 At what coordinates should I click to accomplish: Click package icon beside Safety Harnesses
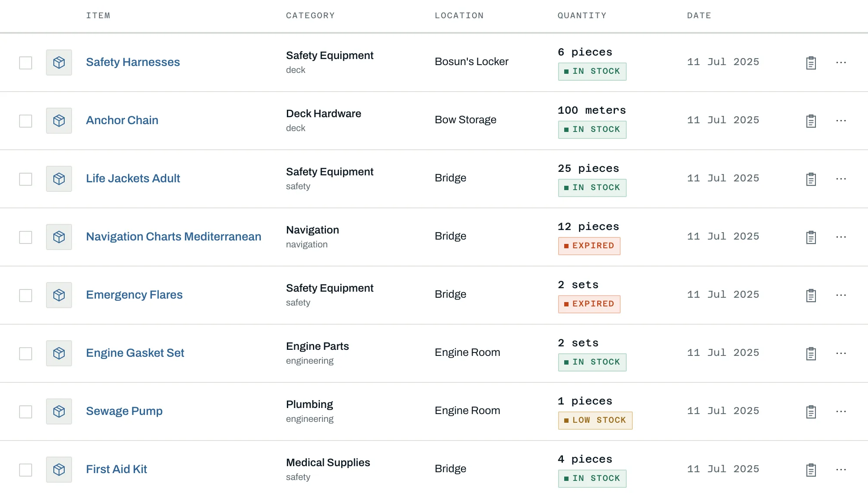coord(59,62)
